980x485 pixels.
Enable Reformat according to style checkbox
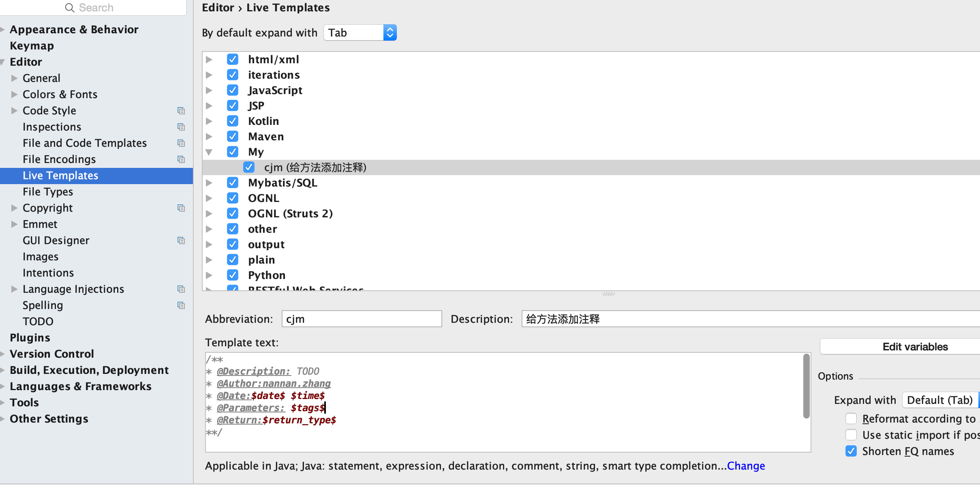click(851, 418)
